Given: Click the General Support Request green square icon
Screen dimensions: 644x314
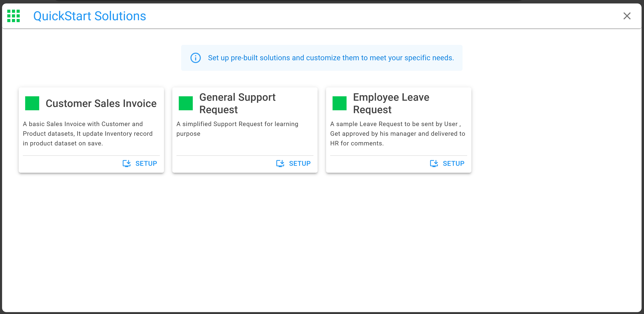Looking at the screenshot, I should pyautogui.click(x=186, y=103).
